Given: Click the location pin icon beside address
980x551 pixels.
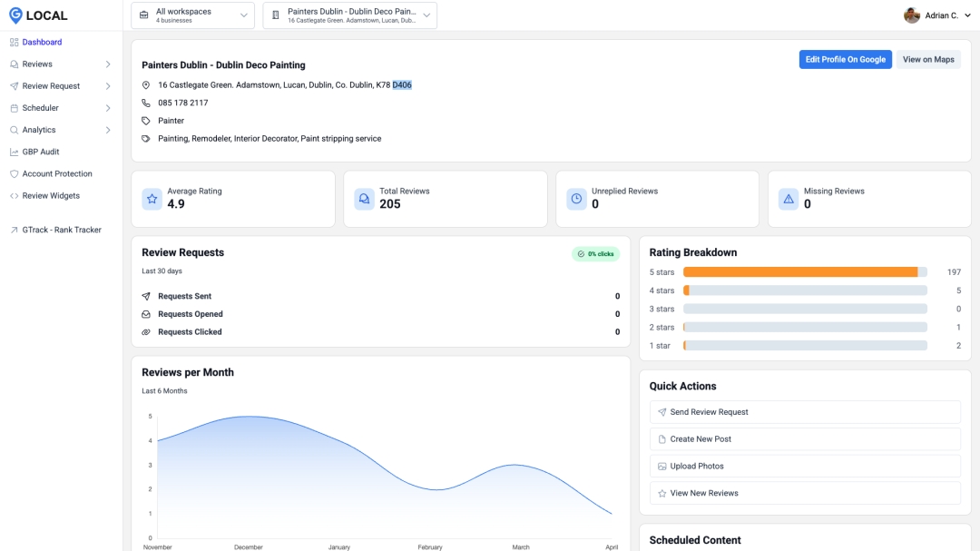Looking at the screenshot, I should 146,85.
